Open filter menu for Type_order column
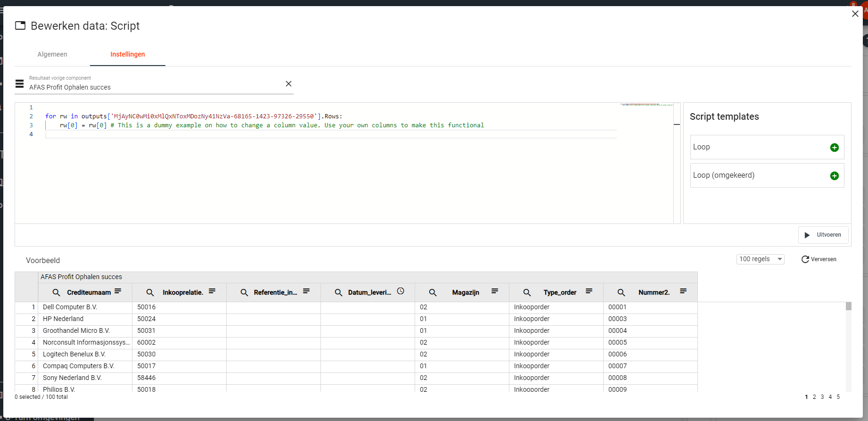Viewport: 868px width, 421px height. (x=589, y=291)
